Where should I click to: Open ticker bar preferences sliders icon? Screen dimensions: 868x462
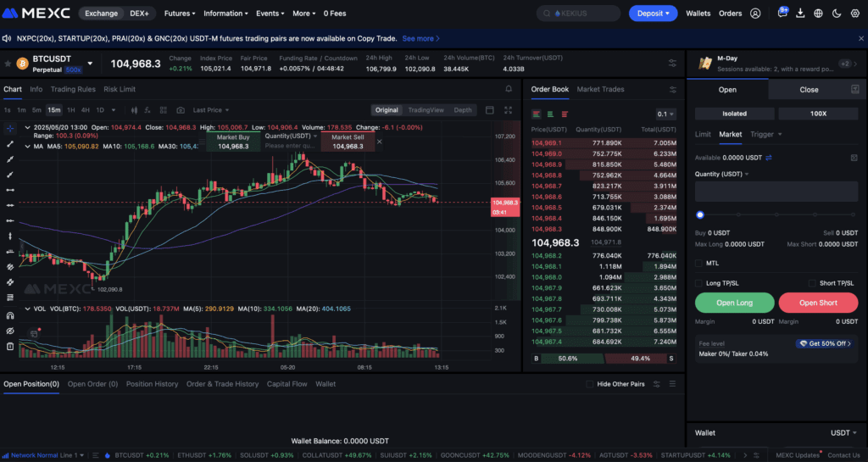[672, 64]
